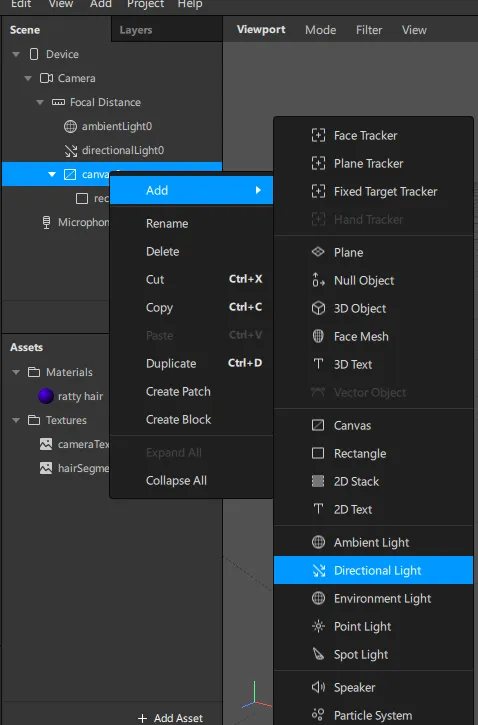Switch to the Layers tab
This screenshot has width=478, height=725.
pyautogui.click(x=135, y=30)
